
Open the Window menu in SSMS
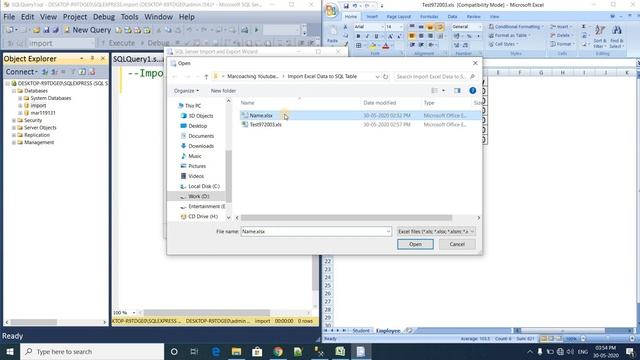[x=158, y=17]
